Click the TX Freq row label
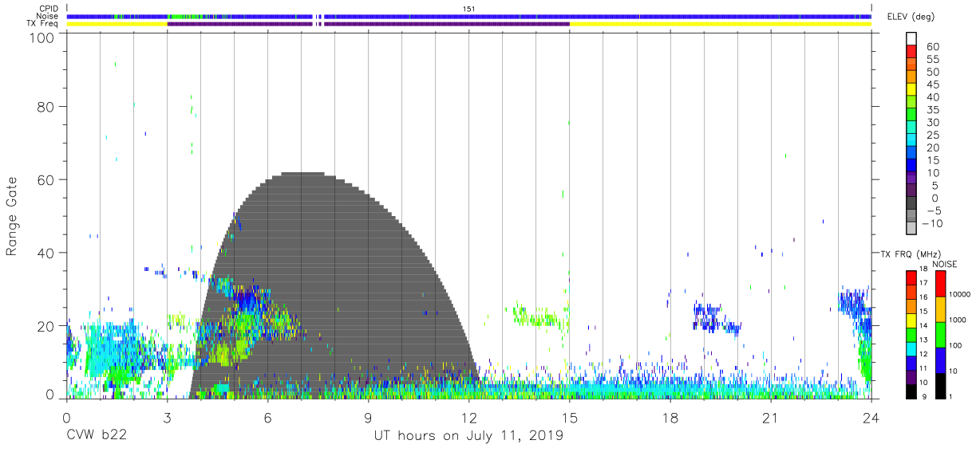The height and width of the screenshot is (452, 980). (44, 24)
